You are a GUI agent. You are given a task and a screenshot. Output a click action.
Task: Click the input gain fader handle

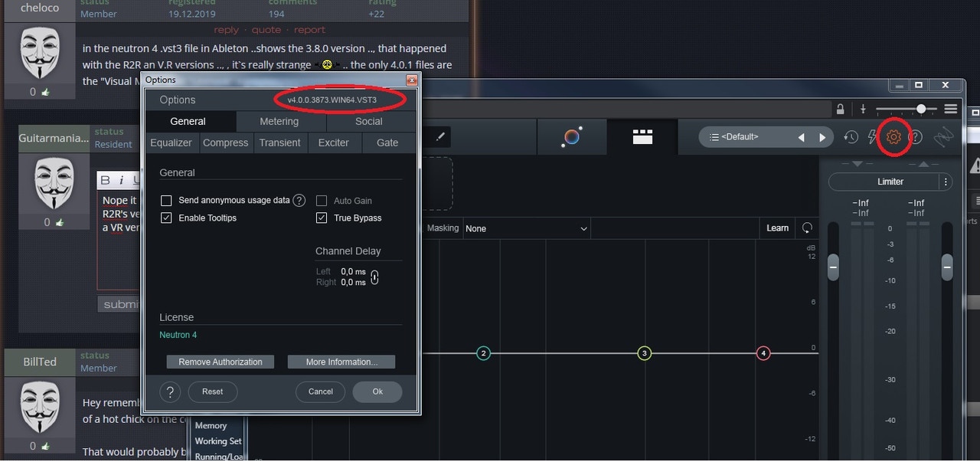pos(833,267)
